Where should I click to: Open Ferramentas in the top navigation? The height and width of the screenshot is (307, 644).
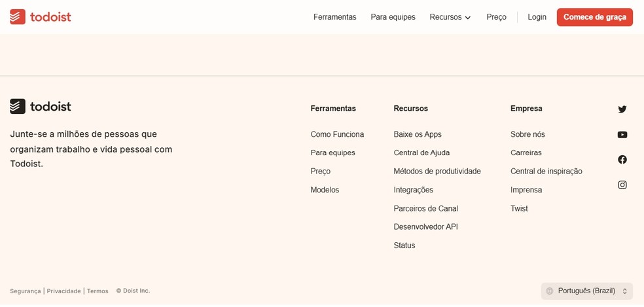(x=334, y=17)
